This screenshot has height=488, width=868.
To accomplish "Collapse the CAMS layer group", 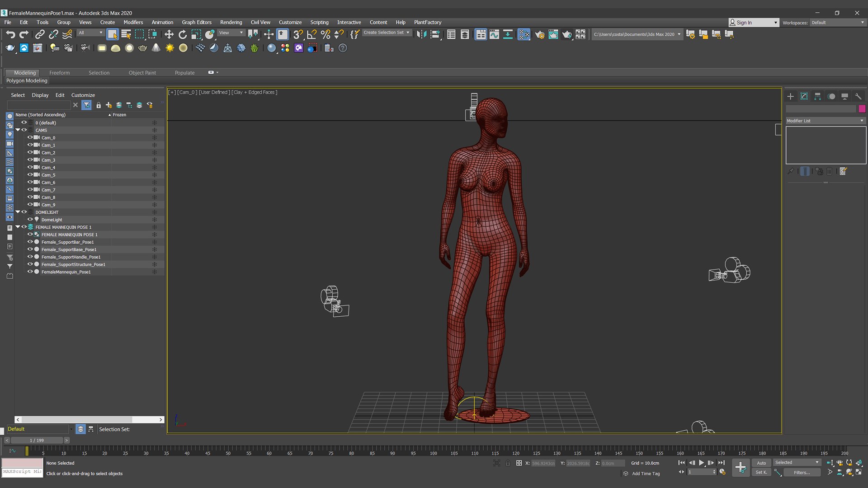I will click(18, 130).
